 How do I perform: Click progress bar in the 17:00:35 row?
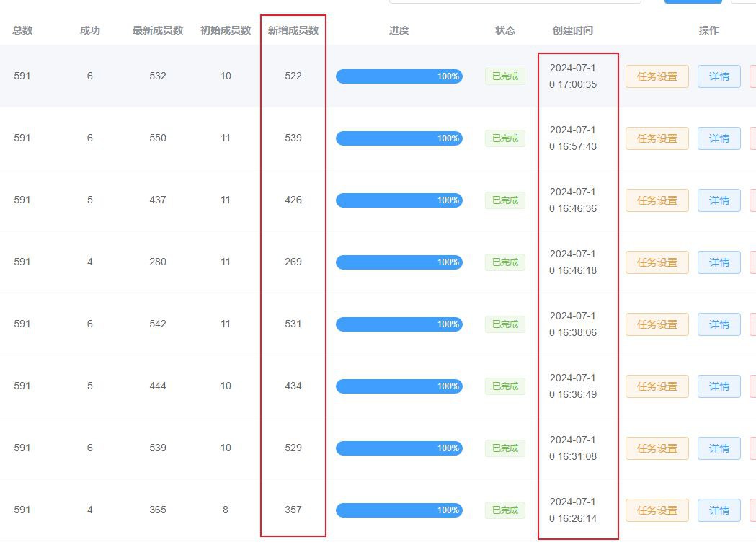[x=399, y=76]
